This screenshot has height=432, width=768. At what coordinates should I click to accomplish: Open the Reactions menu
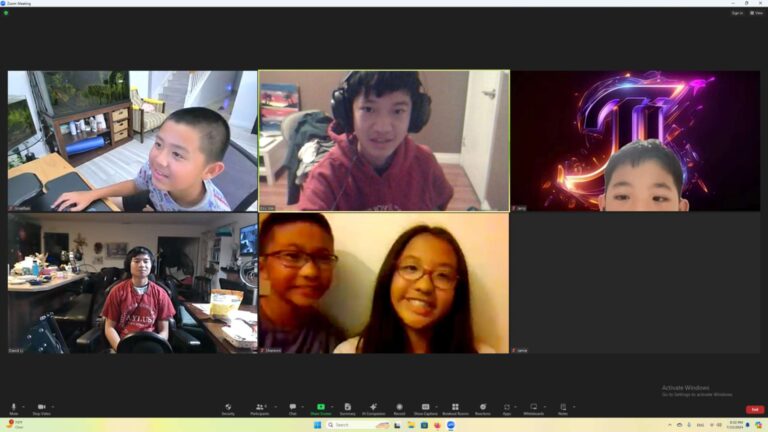483,409
